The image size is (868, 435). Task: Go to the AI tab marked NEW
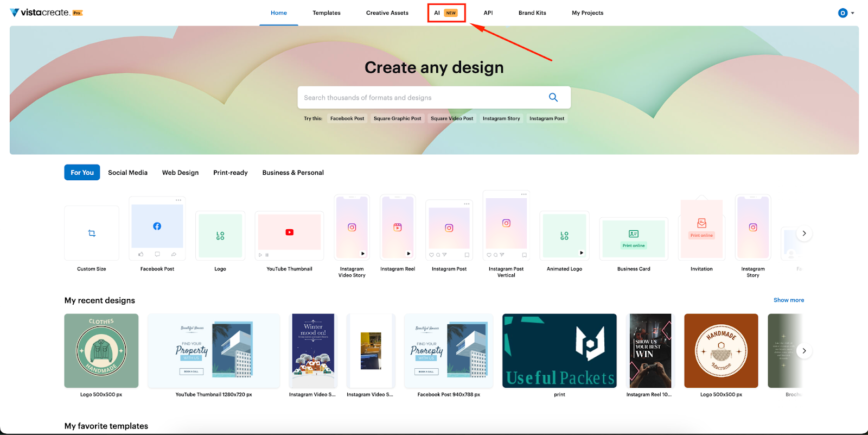click(x=446, y=13)
